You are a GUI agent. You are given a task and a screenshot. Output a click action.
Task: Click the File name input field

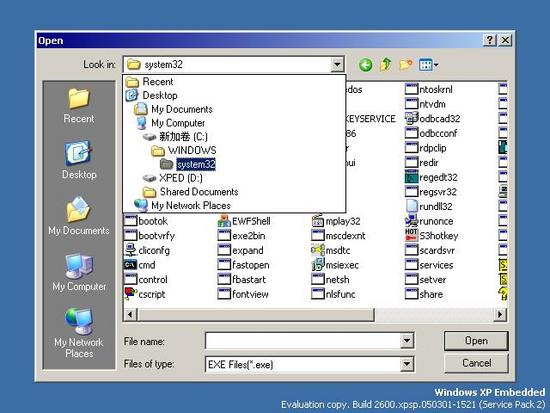303,341
